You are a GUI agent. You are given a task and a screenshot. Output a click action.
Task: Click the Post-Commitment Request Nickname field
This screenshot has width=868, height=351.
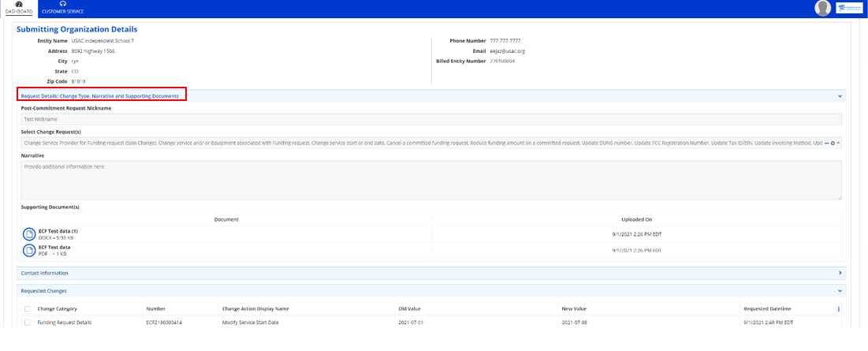click(x=431, y=119)
